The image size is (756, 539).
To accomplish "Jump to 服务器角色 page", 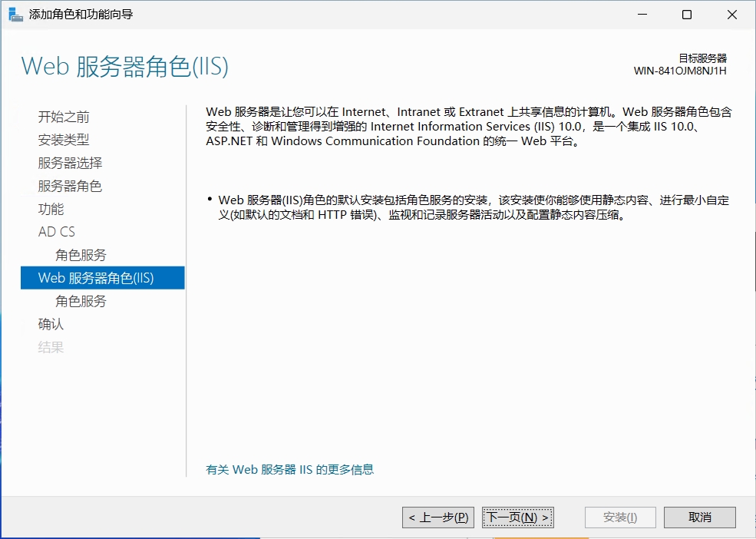I will [70, 186].
